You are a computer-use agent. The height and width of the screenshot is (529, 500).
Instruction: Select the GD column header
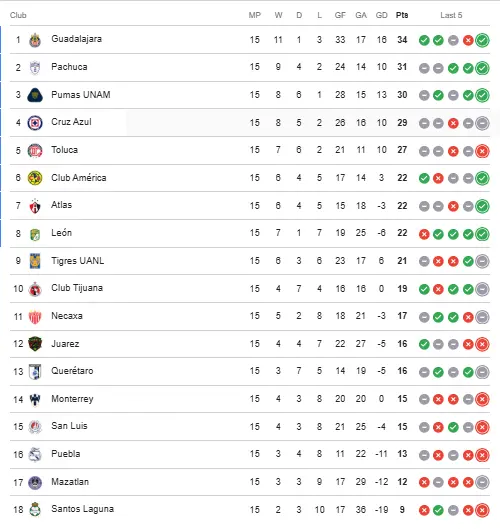[x=381, y=15]
